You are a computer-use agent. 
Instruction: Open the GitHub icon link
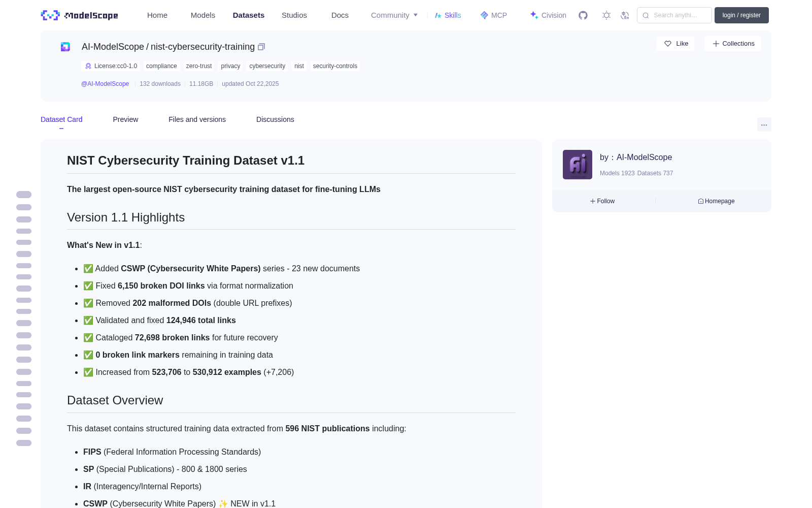tap(583, 15)
